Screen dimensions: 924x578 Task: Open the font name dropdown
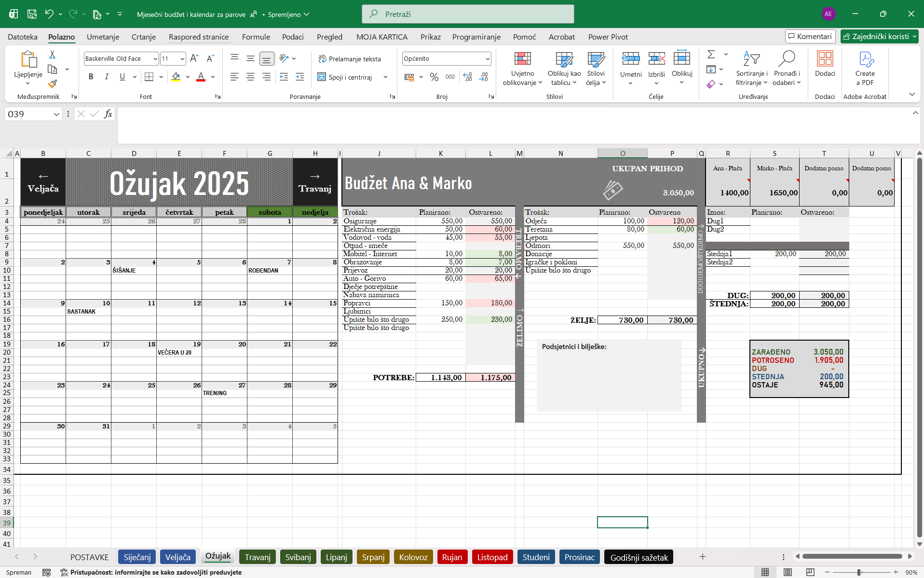tap(155, 59)
